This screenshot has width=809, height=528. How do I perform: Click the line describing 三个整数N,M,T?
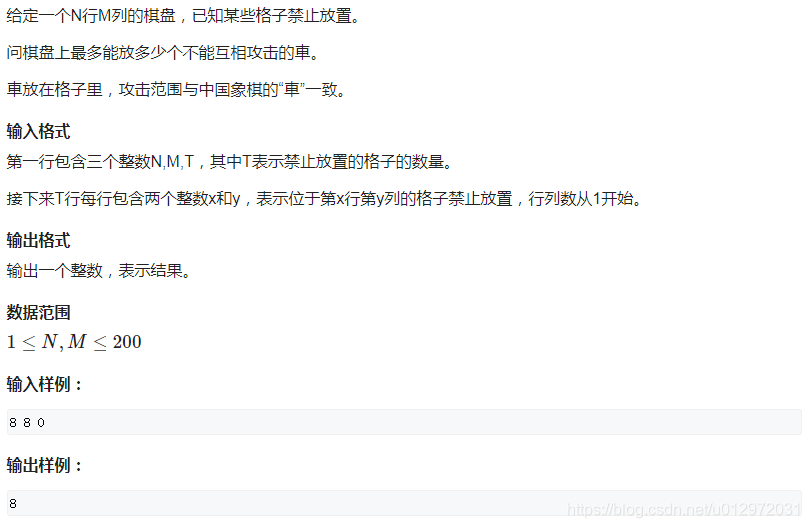(x=230, y=162)
